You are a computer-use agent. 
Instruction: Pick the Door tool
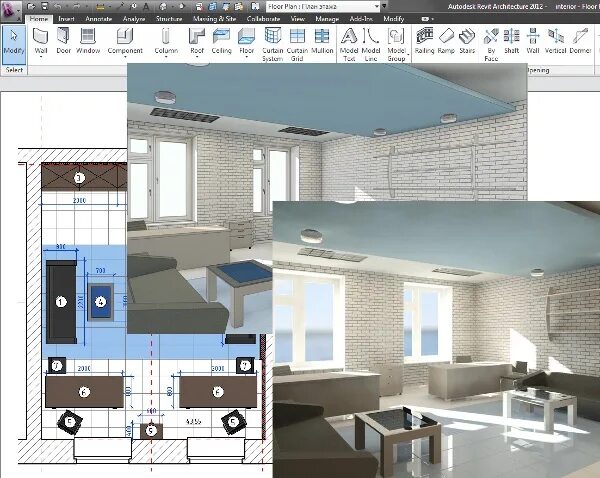click(63, 41)
